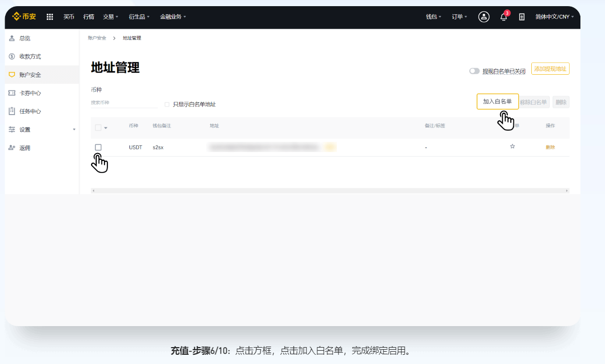
Task: Open the 衍生品 navigation menu
Action: [139, 17]
